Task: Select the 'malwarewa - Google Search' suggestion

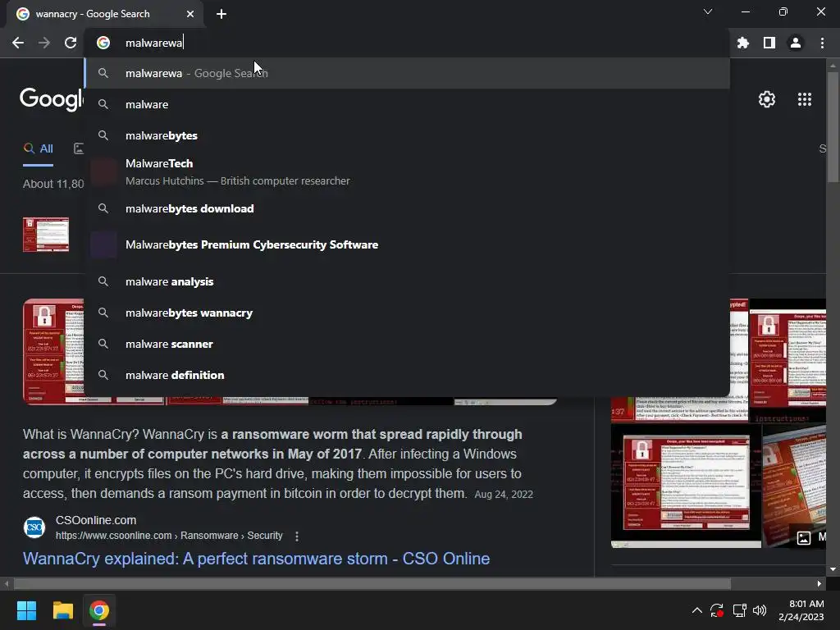Action: pyautogui.click(x=407, y=73)
